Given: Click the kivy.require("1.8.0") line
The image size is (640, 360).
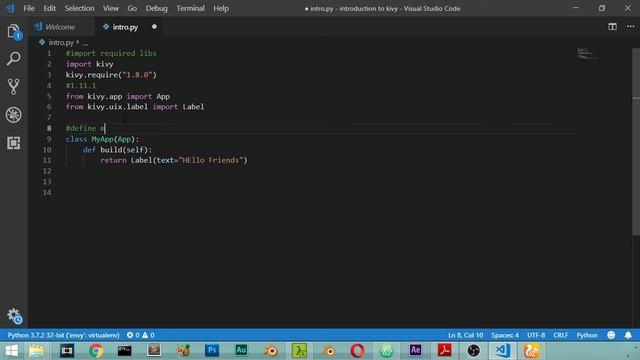Looking at the screenshot, I should [x=111, y=75].
